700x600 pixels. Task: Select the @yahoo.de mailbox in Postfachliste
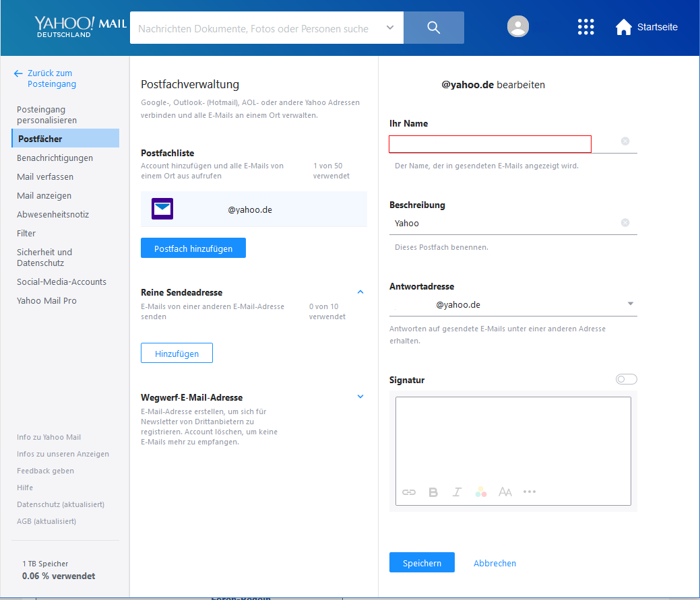click(253, 209)
